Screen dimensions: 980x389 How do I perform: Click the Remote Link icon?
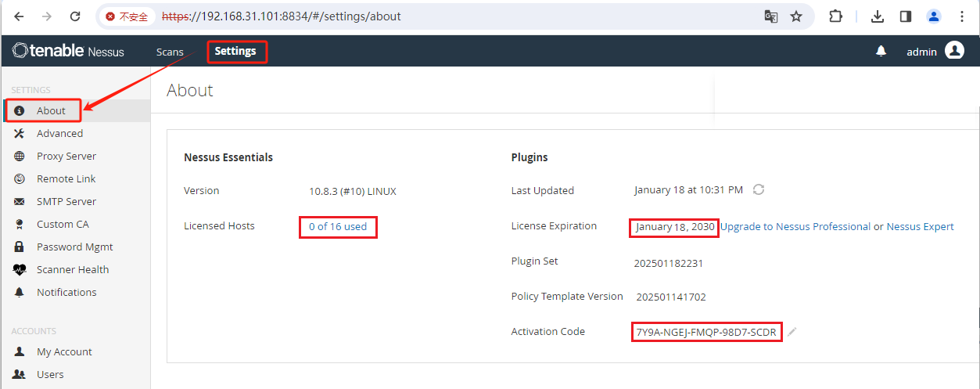[20, 178]
